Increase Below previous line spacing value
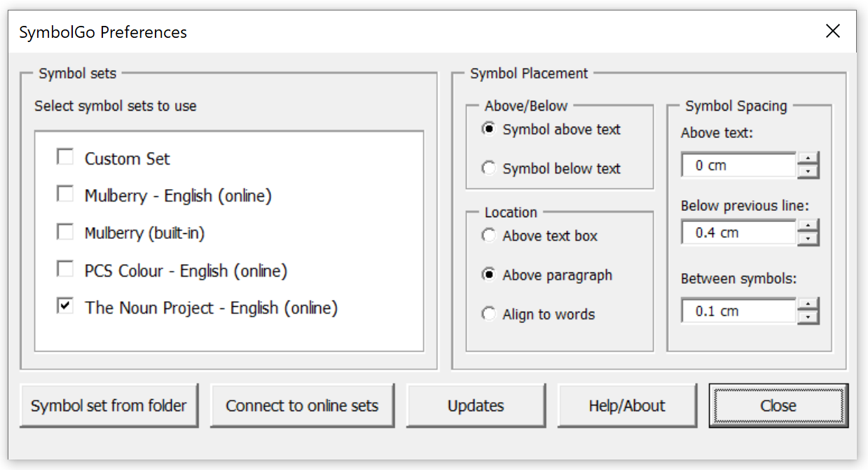 click(808, 226)
